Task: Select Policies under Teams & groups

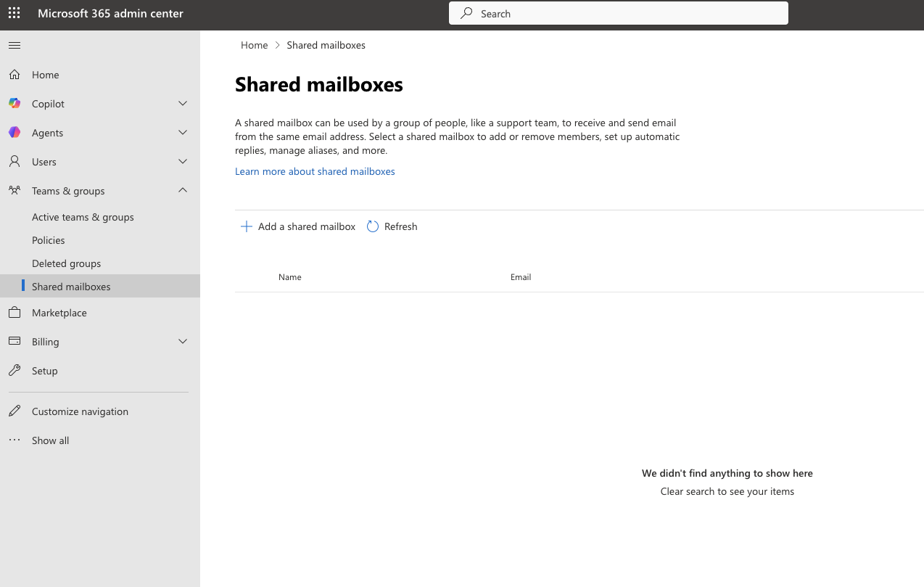Action: pyautogui.click(x=48, y=239)
